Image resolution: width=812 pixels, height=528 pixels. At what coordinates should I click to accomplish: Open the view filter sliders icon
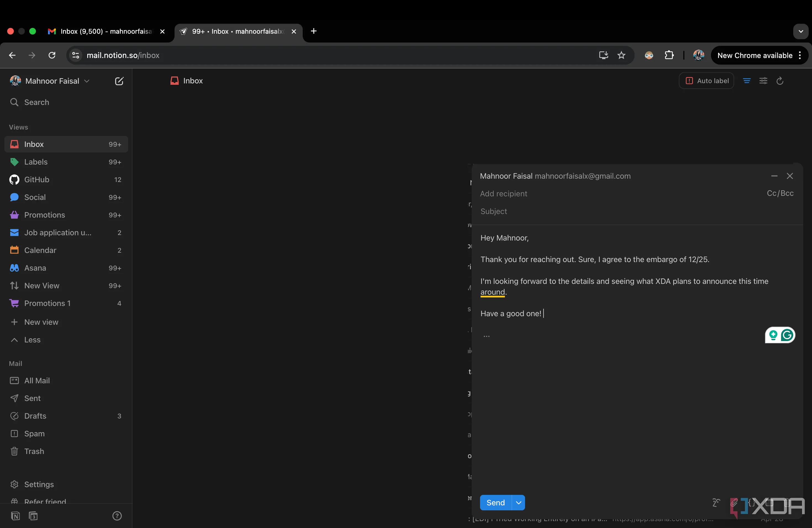[763, 81]
